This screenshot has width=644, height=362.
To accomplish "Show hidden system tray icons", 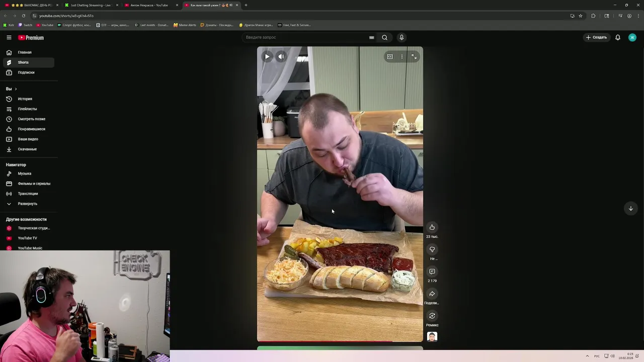I will [587, 356].
